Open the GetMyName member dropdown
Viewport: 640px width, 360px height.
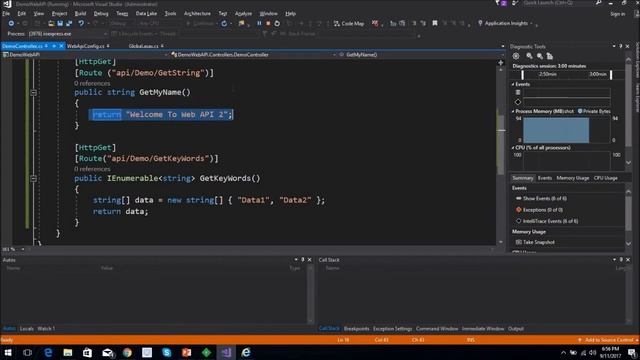click(x=503, y=55)
